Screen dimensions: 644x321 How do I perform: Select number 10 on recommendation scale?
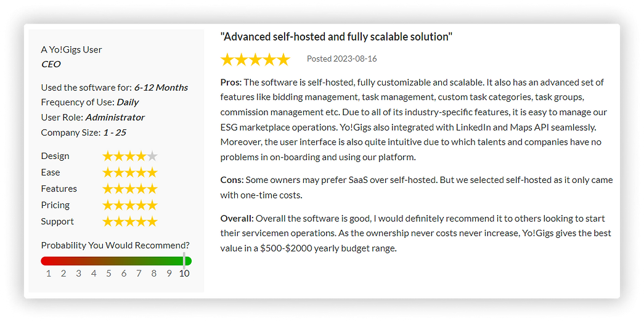coord(184,274)
